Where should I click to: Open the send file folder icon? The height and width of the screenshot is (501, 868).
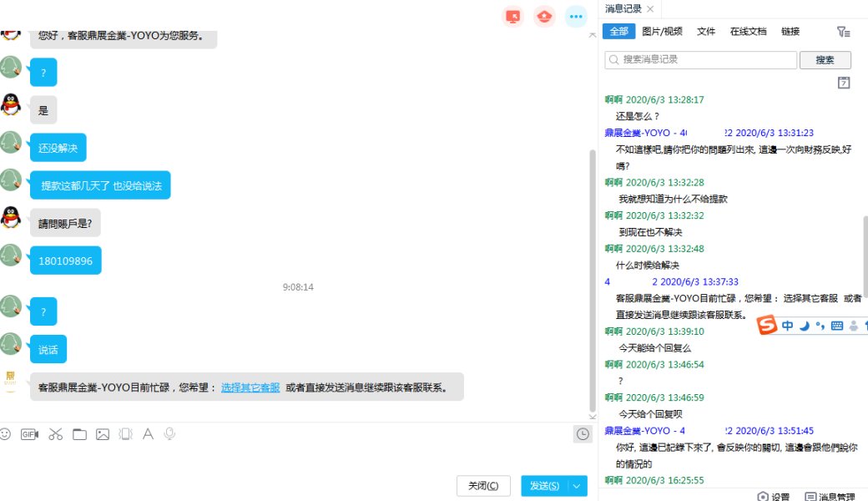tap(80, 434)
